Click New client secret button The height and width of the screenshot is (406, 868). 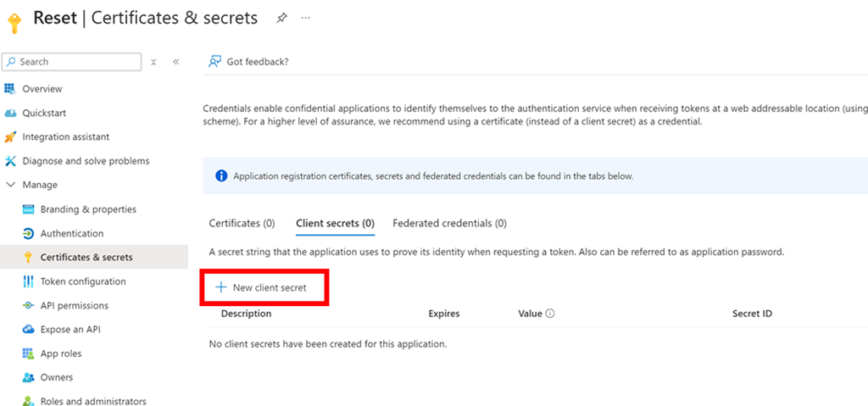click(x=262, y=288)
